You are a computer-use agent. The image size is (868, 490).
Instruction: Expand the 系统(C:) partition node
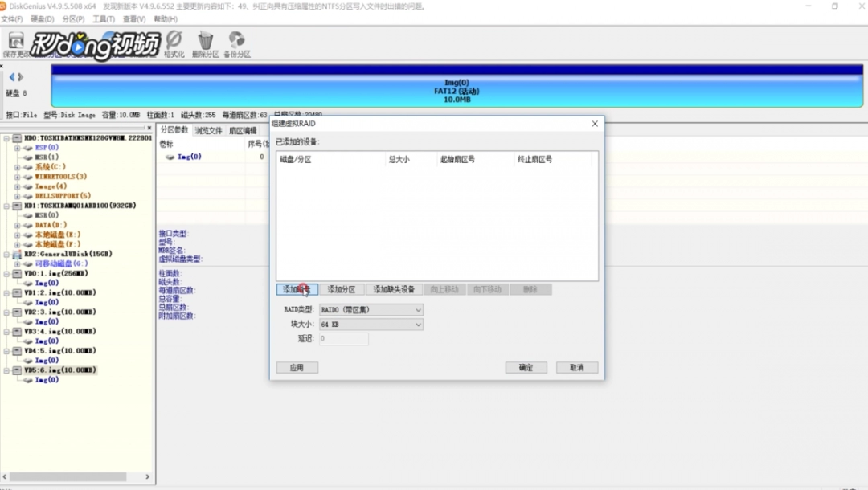click(17, 167)
